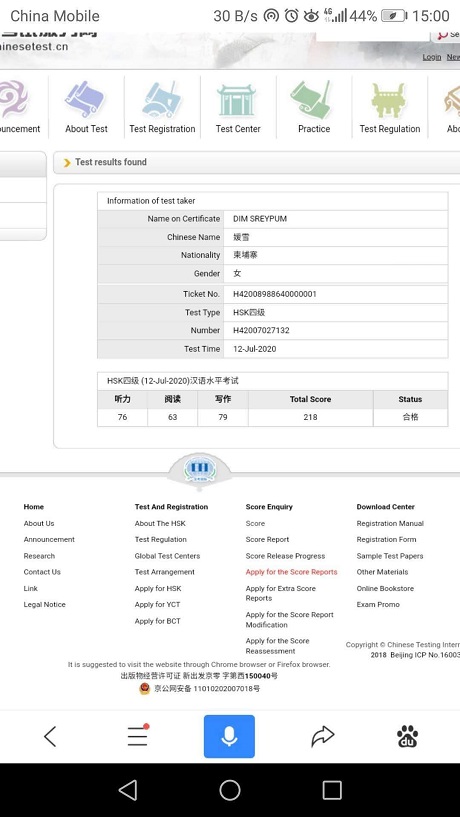Viewport: 460px width, 817px height.
Task: Open Exam Promo link
Action: click(x=378, y=604)
